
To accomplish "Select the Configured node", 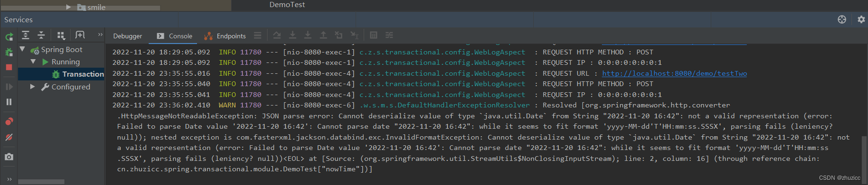I will point(71,87).
